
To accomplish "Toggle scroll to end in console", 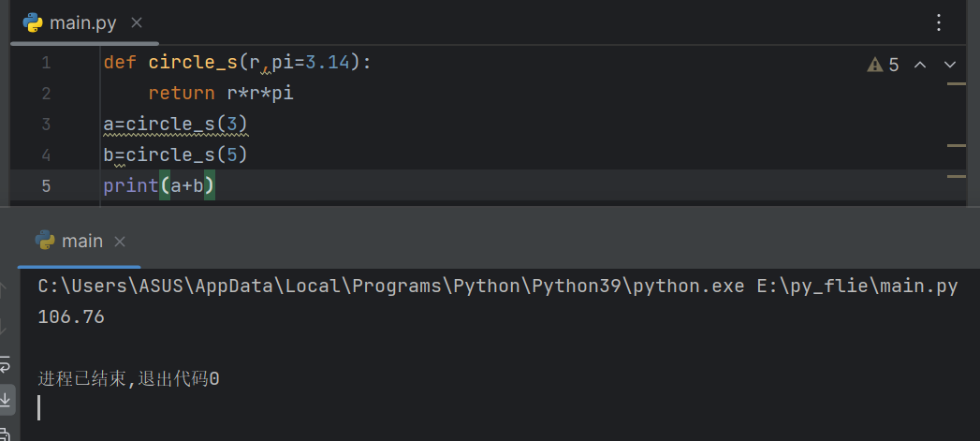I will click(x=5, y=399).
